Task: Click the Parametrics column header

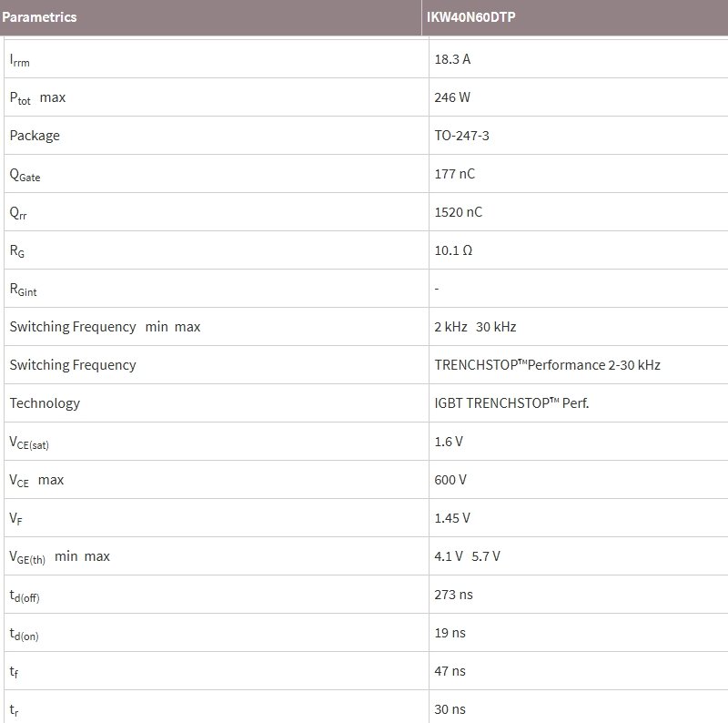Action: coord(39,17)
